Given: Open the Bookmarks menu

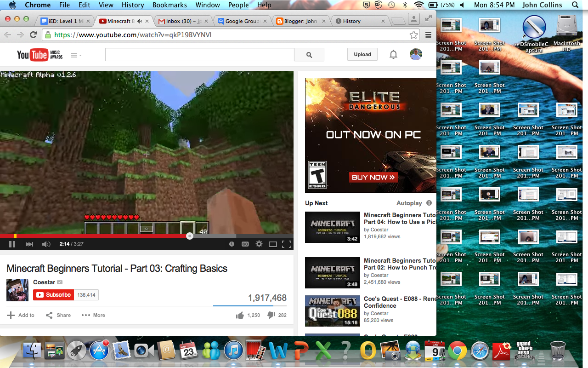Looking at the screenshot, I should [170, 5].
